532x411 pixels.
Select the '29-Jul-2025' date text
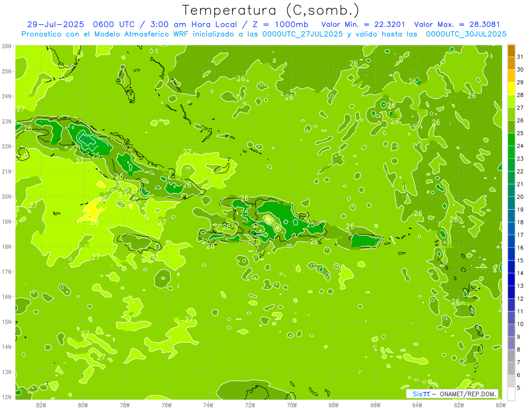(55, 24)
